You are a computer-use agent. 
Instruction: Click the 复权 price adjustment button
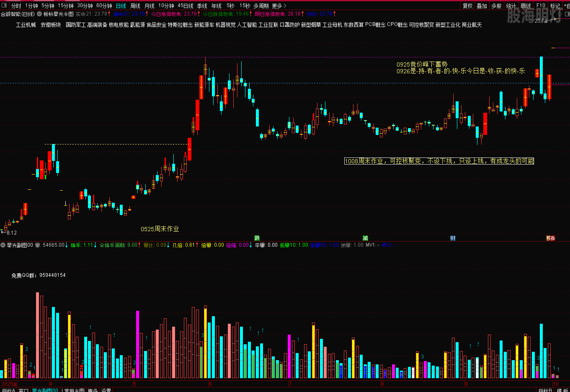tap(467, 5)
